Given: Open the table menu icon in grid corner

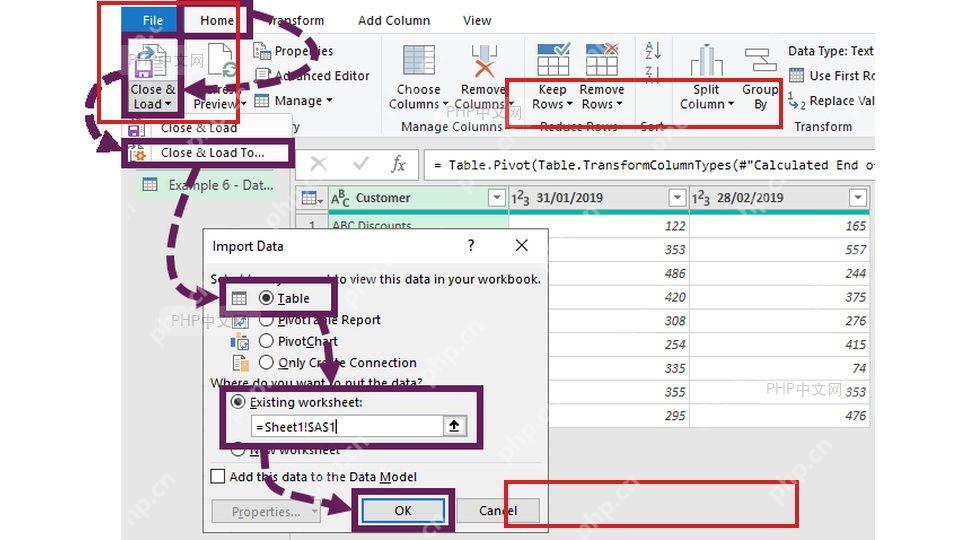Looking at the screenshot, I should (312, 198).
